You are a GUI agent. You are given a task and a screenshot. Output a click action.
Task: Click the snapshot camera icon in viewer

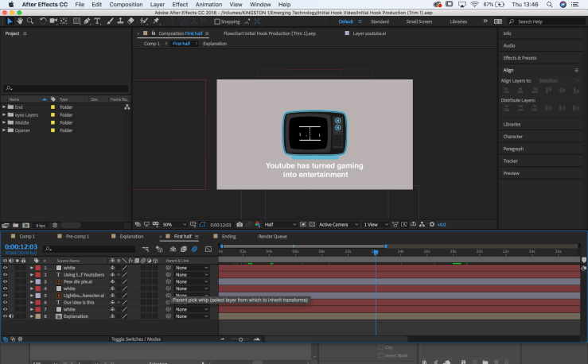(x=239, y=225)
